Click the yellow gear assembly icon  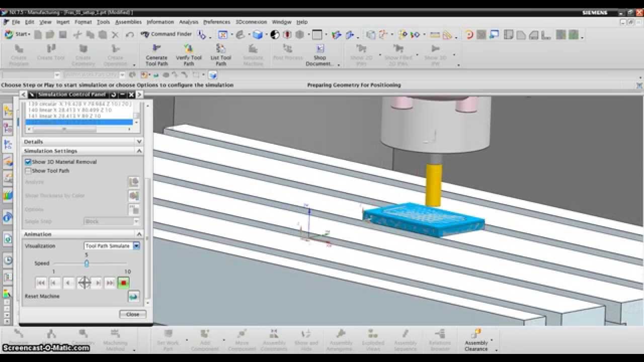pos(403,35)
